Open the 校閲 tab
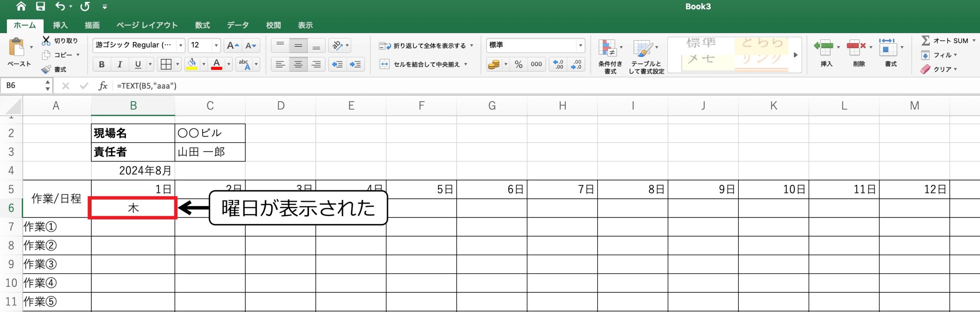980x312 pixels. coord(273,25)
